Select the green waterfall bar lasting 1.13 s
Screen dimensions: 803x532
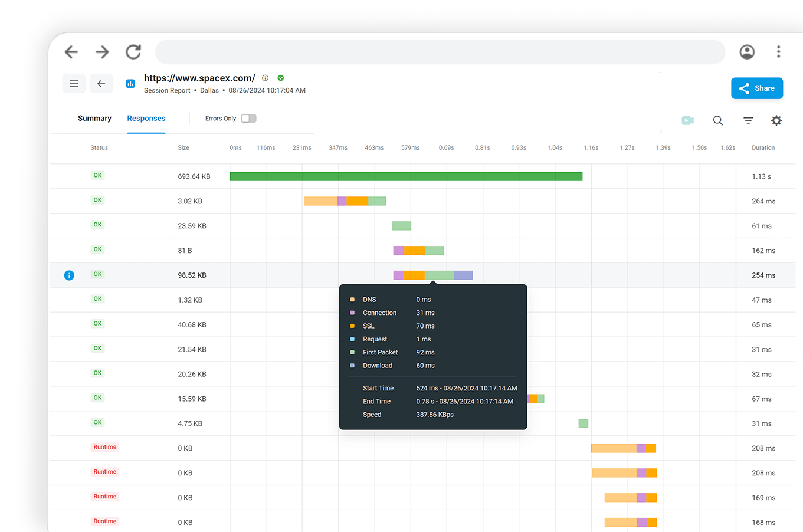click(x=407, y=175)
